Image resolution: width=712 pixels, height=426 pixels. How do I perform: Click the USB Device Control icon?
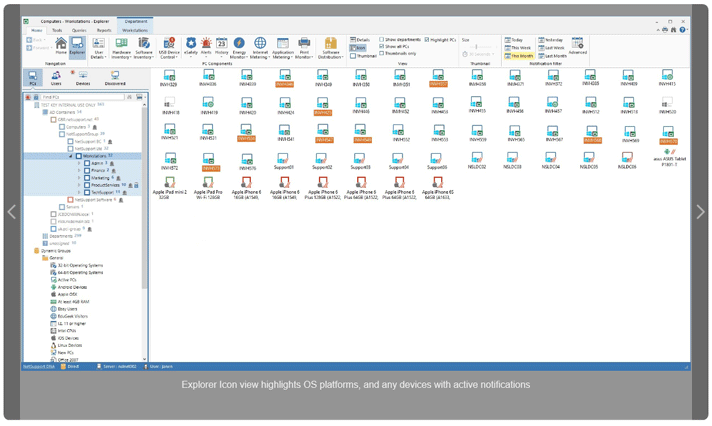(168, 48)
